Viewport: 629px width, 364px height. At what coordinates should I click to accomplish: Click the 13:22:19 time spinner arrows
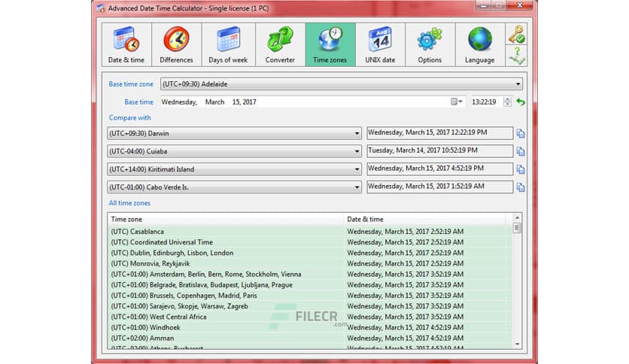pyautogui.click(x=507, y=102)
